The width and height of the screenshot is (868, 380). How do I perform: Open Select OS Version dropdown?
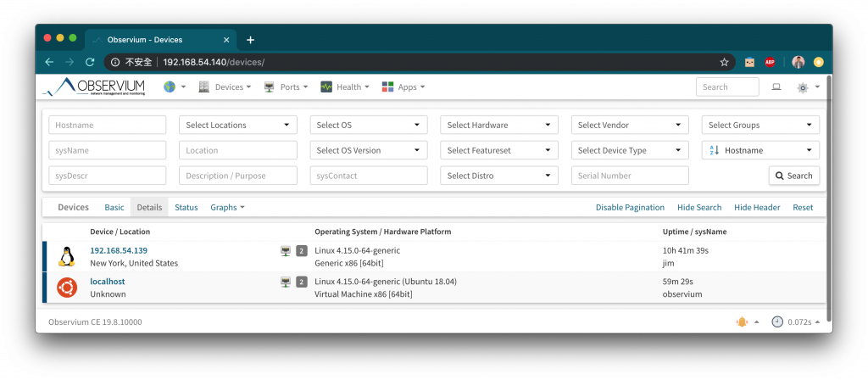[369, 150]
